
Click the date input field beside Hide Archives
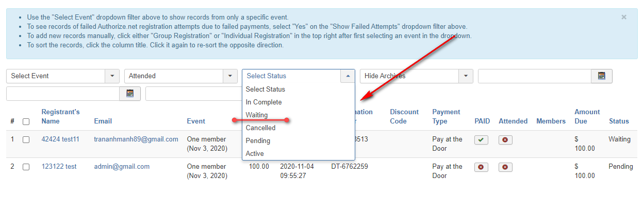pos(534,76)
